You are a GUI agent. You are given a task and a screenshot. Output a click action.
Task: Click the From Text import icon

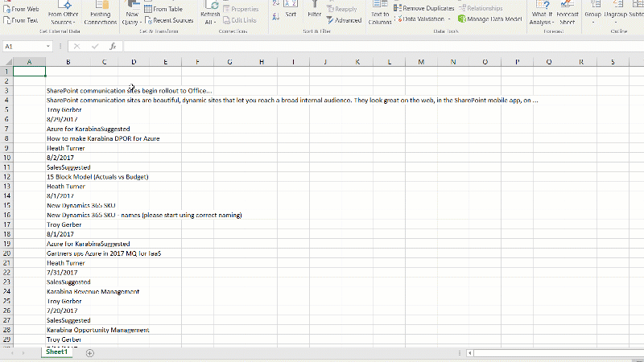point(7,19)
